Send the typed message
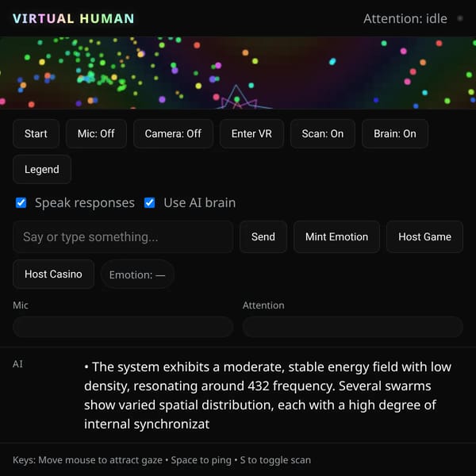 (x=263, y=236)
